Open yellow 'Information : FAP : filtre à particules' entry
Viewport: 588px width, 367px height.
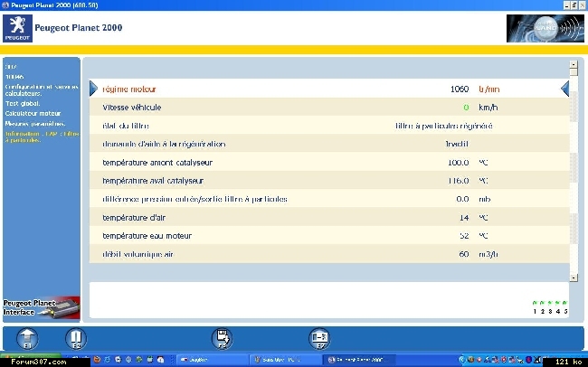pos(42,136)
